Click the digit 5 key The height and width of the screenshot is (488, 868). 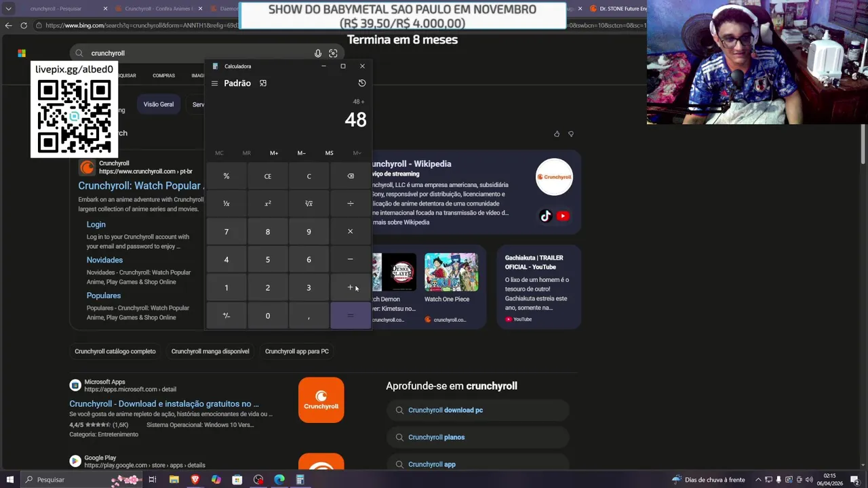coord(268,260)
